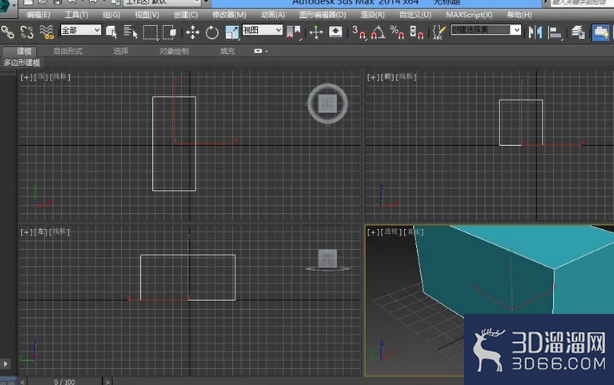Click the ViewCube in the Top viewport
The width and height of the screenshot is (614, 385).
(328, 104)
